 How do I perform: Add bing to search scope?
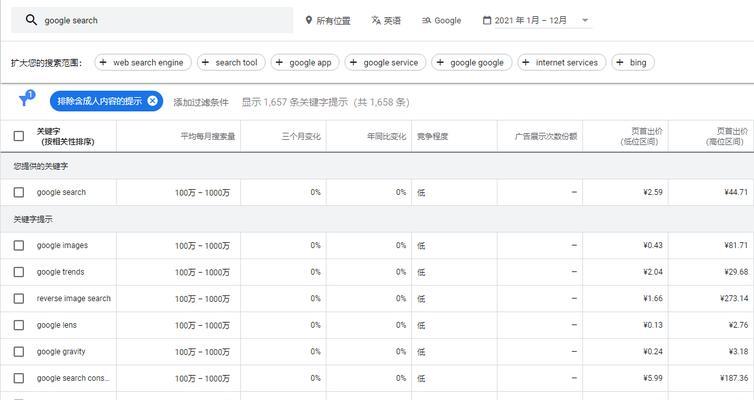633,62
